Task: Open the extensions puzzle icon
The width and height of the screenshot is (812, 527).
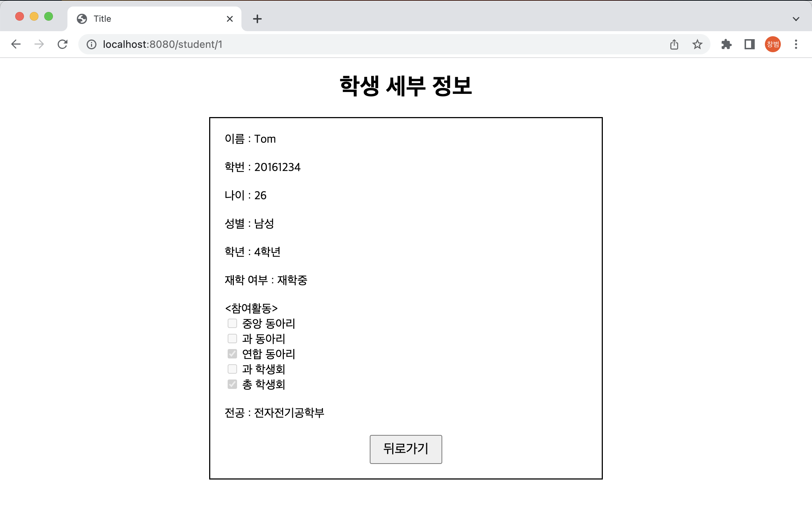Action: click(x=726, y=44)
